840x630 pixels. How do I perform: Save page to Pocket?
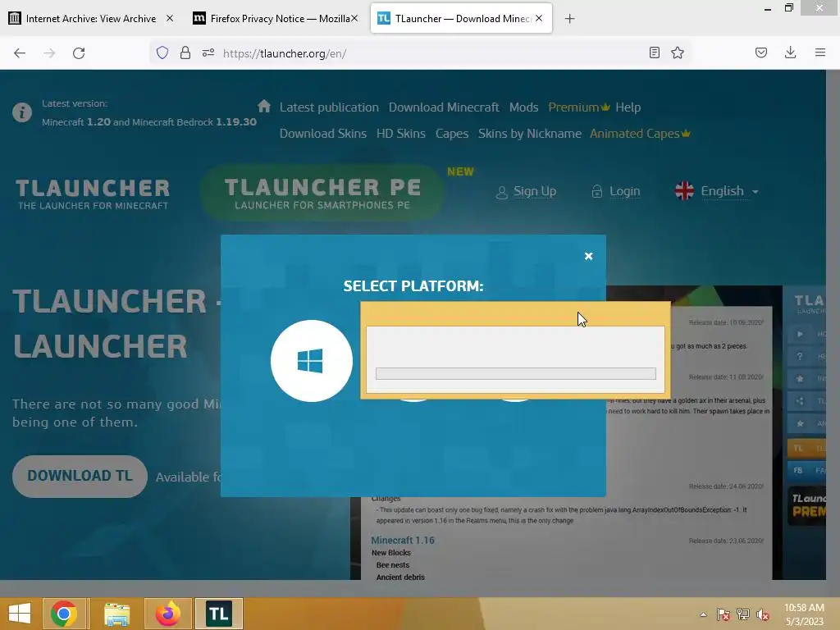pos(761,52)
